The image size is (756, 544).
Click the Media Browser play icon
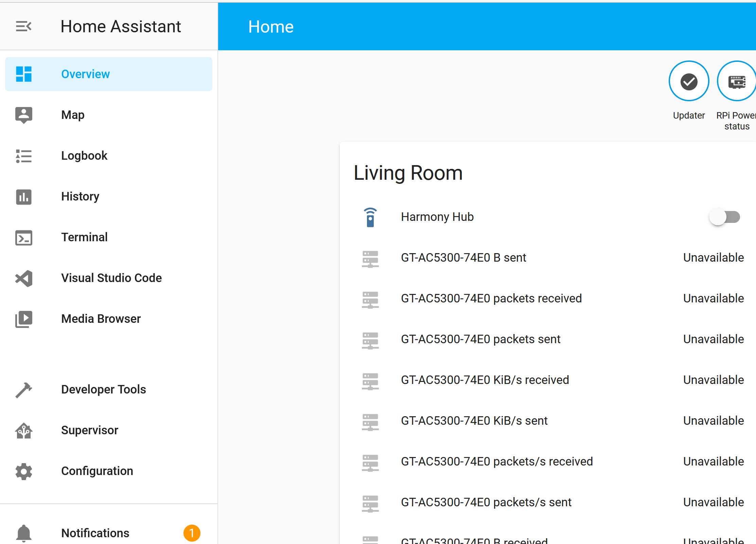[24, 319]
